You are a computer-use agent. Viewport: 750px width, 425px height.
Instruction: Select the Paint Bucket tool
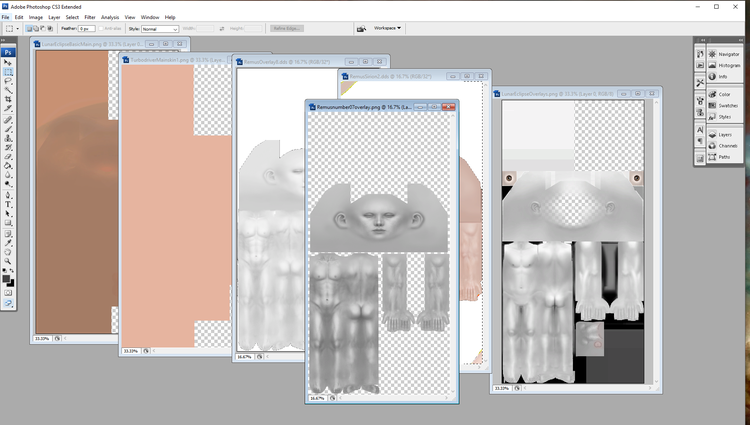[8, 165]
